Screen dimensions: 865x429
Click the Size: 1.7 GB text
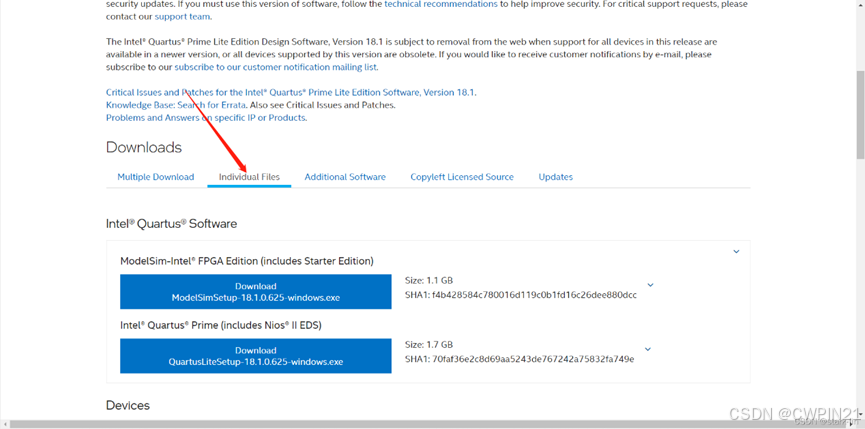click(429, 345)
